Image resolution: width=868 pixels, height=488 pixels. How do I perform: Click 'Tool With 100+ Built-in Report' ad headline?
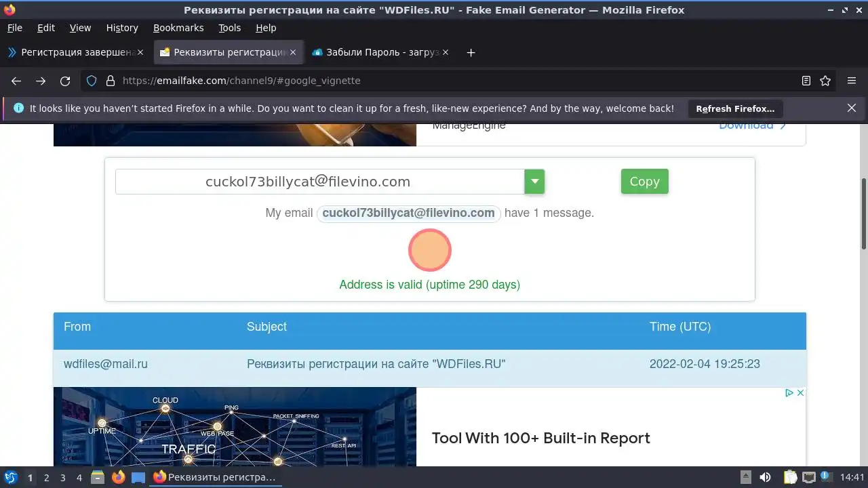541,438
